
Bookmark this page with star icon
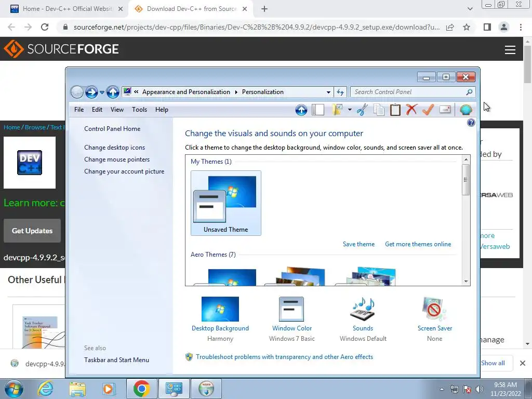[467, 27]
